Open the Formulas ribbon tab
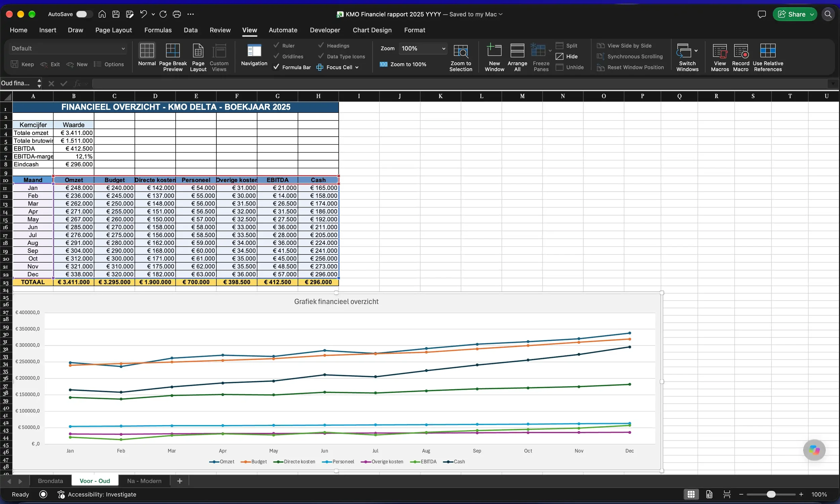The height and width of the screenshot is (504, 840). pyautogui.click(x=158, y=30)
